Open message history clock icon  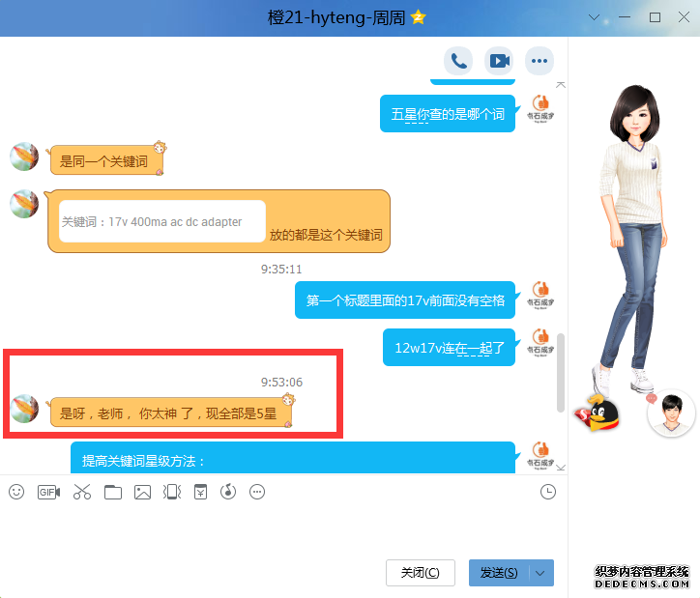(548, 492)
